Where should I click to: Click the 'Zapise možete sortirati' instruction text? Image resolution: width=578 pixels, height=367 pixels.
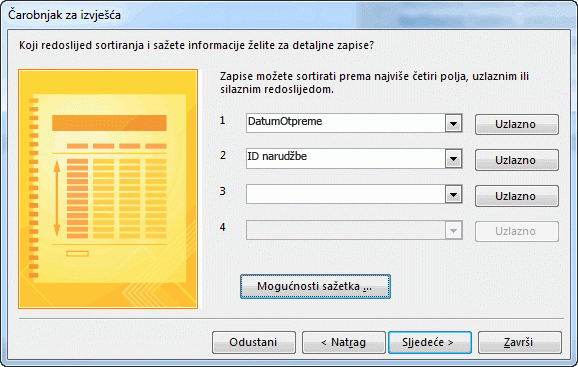tap(374, 83)
